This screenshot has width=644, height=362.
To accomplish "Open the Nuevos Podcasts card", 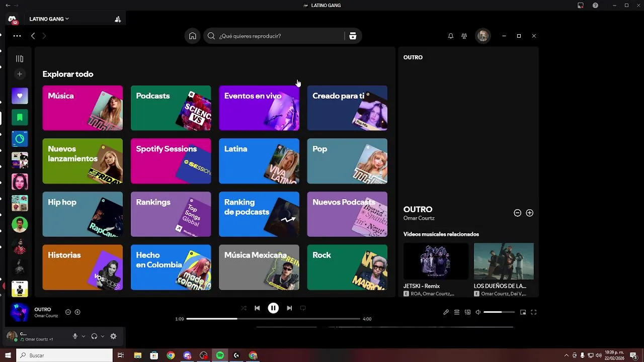I will tap(347, 214).
